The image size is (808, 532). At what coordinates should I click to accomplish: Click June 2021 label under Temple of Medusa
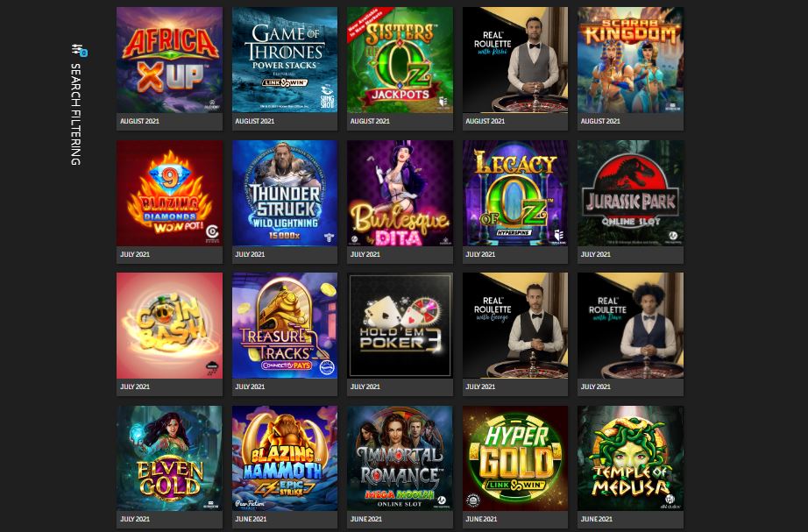596,519
